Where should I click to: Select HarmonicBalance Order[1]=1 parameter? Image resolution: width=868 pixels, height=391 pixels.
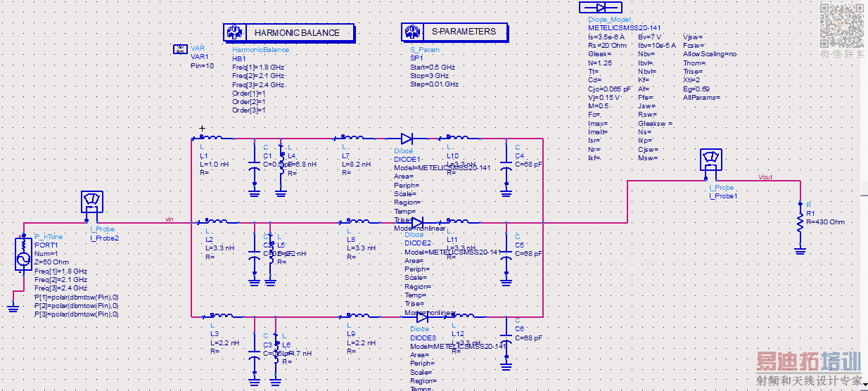click(x=249, y=93)
